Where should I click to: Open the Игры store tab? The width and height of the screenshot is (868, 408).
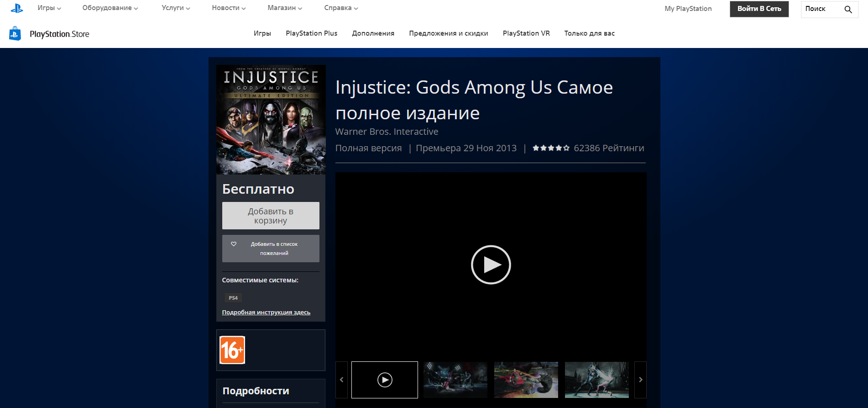[262, 33]
